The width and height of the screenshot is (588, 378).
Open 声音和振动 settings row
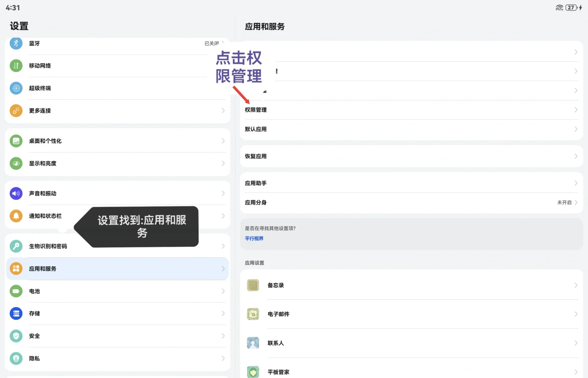tap(117, 194)
